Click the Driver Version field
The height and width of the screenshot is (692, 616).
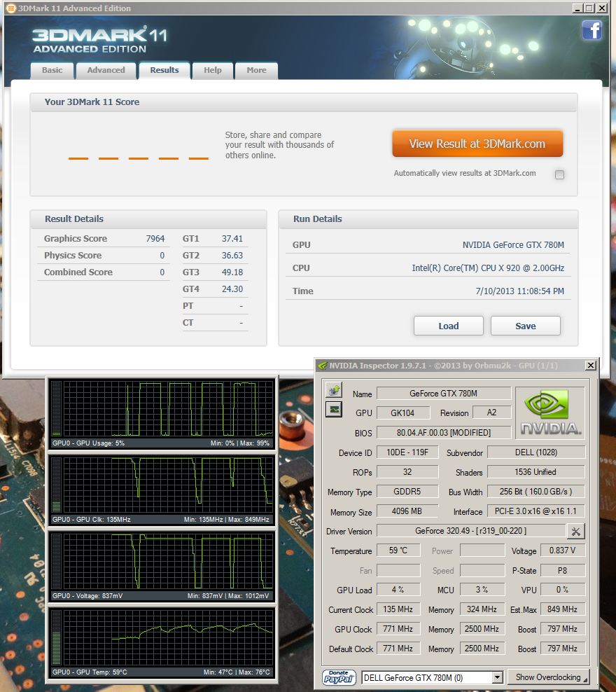pyautogui.click(x=471, y=531)
